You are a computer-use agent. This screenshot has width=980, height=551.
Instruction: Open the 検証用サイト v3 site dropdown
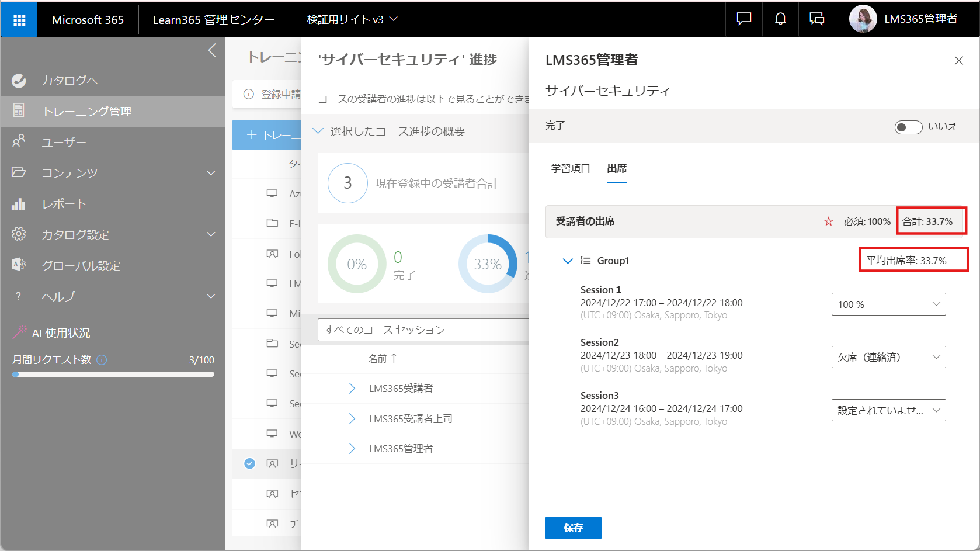click(352, 19)
